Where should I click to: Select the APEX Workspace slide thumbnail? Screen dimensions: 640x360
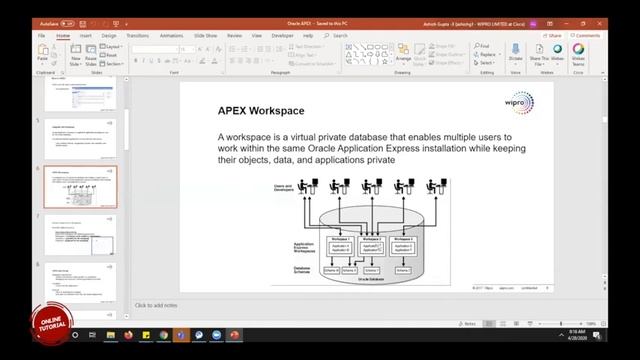80,187
